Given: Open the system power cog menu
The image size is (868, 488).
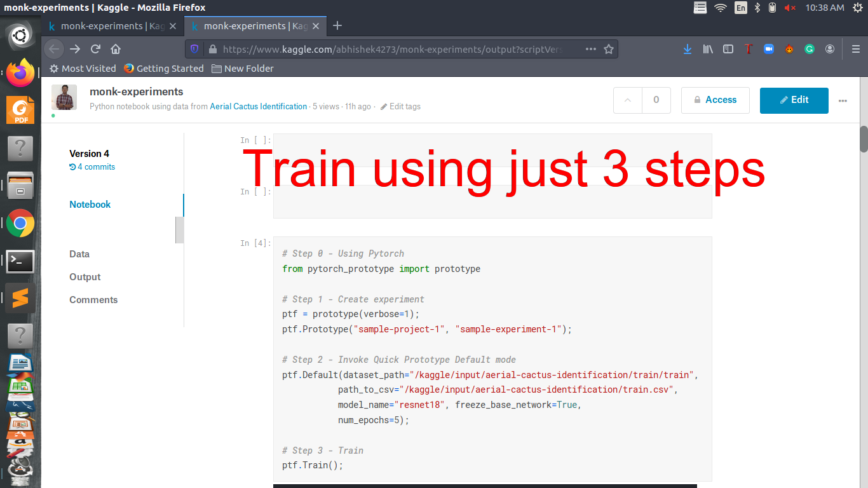Looking at the screenshot, I should 857,8.
